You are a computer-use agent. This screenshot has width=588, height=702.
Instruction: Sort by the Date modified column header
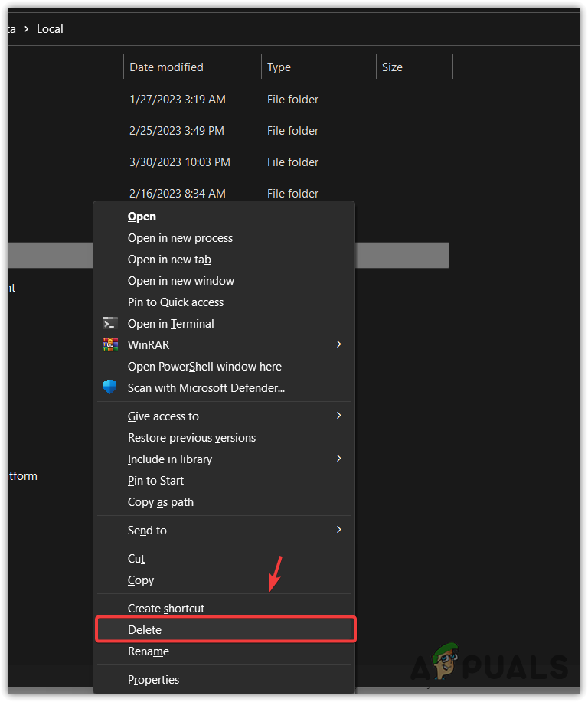click(166, 67)
